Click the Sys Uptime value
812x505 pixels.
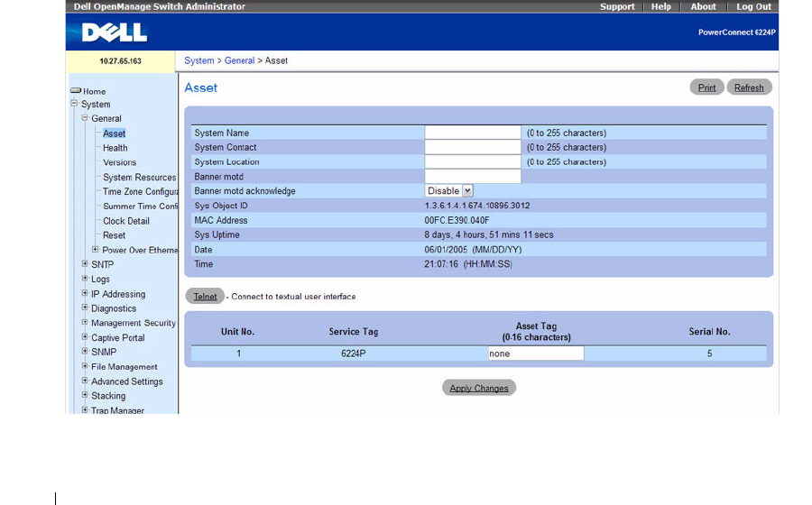tap(489, 234)
